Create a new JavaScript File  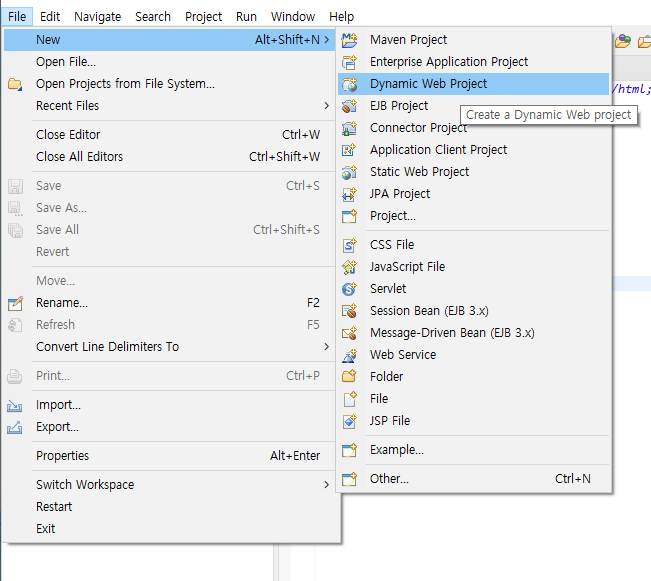point(473,267)
